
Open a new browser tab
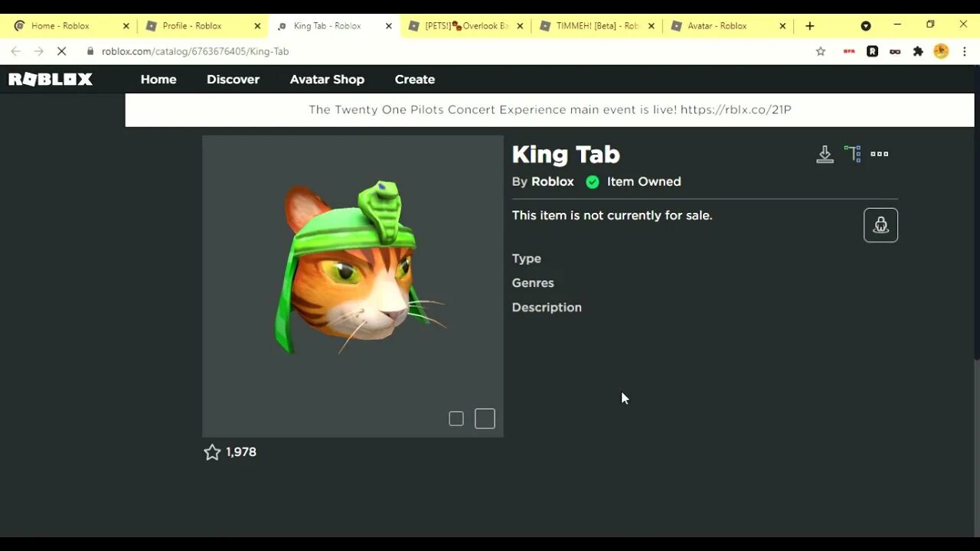[809, 26]
